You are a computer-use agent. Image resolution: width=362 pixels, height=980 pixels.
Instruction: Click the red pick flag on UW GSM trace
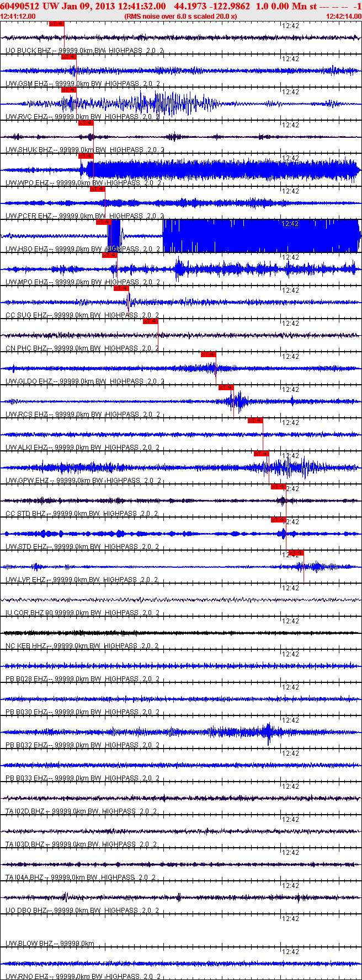[x=69, y=57]
